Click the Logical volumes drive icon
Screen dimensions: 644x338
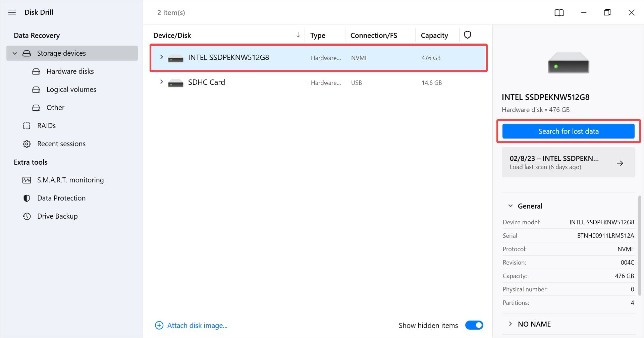click(36, 90)
